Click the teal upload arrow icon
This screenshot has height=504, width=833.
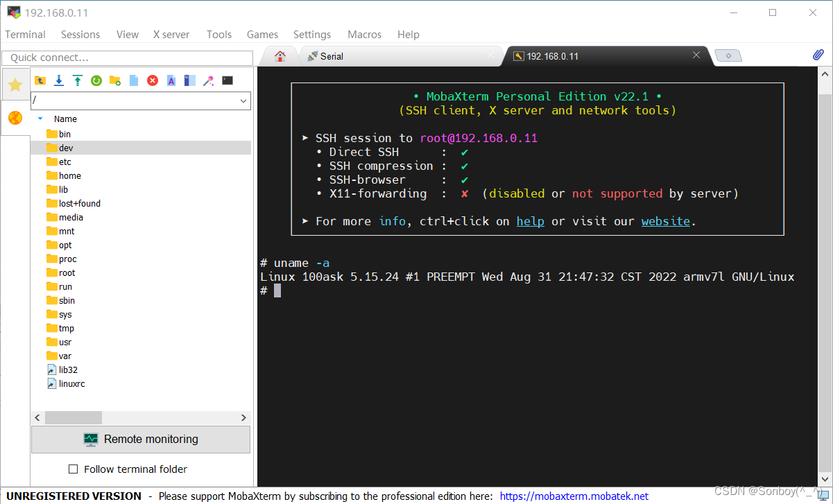78,80
